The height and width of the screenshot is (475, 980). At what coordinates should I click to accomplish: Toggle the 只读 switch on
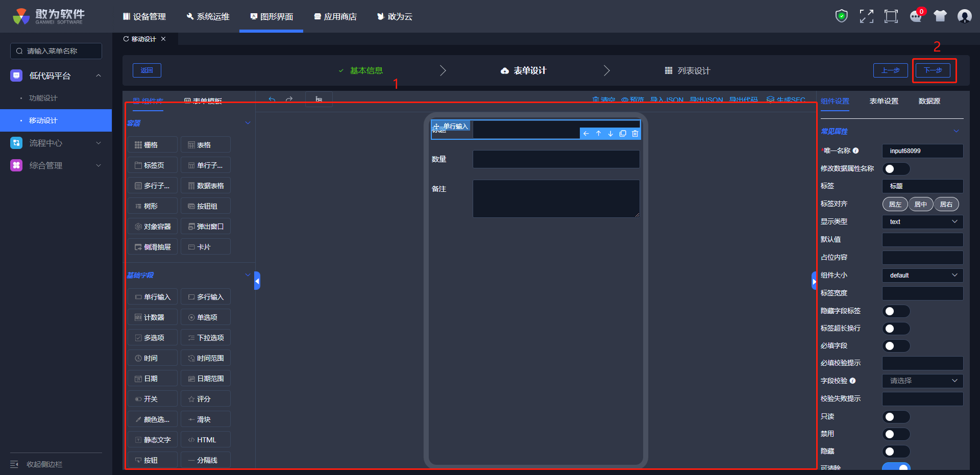896,417
